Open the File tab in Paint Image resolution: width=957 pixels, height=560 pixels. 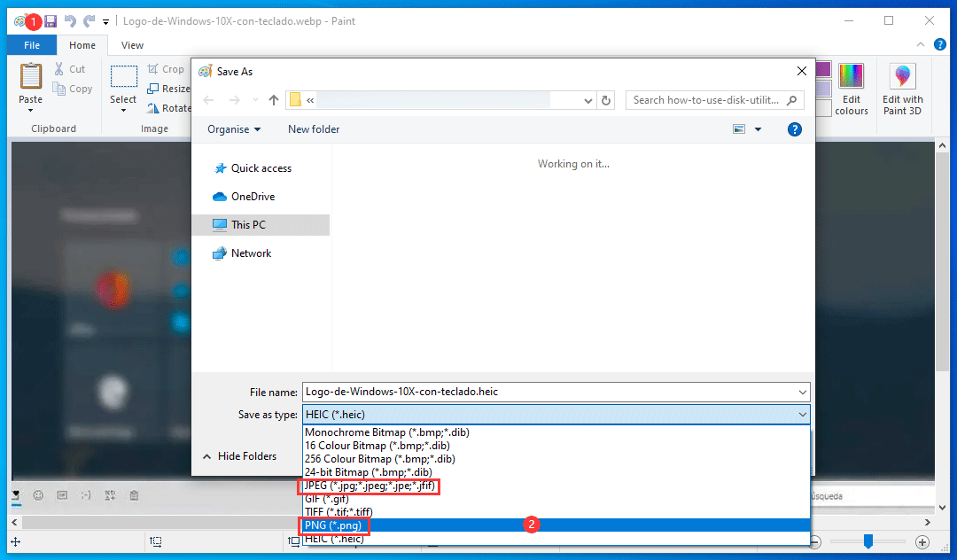tap(32, 45)
